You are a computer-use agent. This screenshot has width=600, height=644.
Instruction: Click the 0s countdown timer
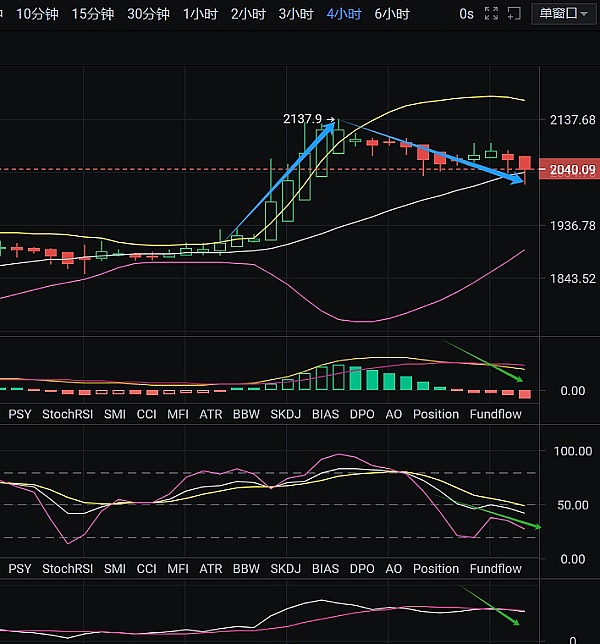466,14
